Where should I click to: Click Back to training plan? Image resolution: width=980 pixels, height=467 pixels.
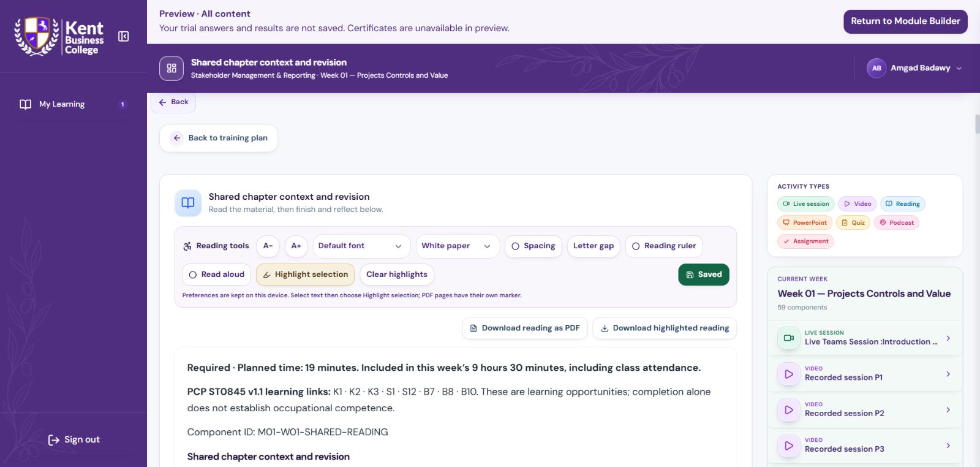[x=219, y=138]
